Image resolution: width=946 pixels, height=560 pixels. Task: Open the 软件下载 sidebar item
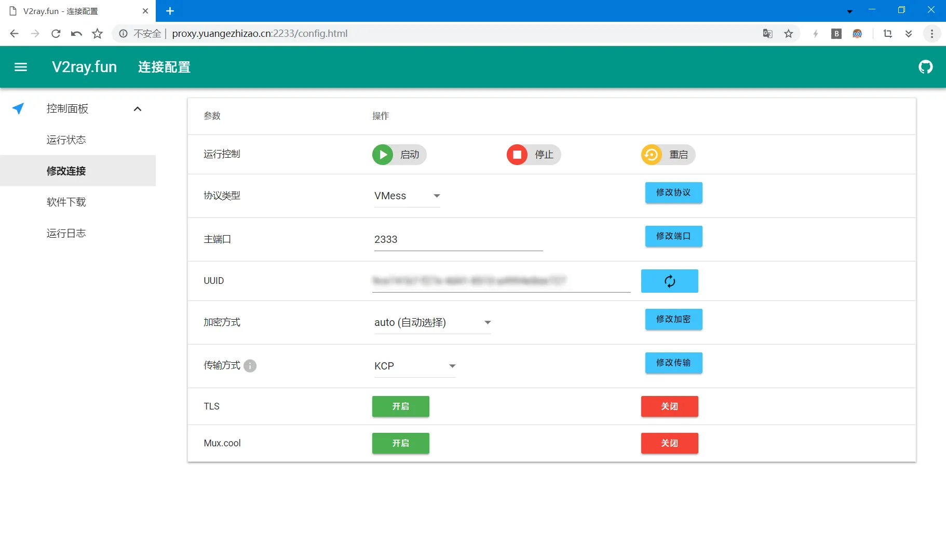[78, 202]
